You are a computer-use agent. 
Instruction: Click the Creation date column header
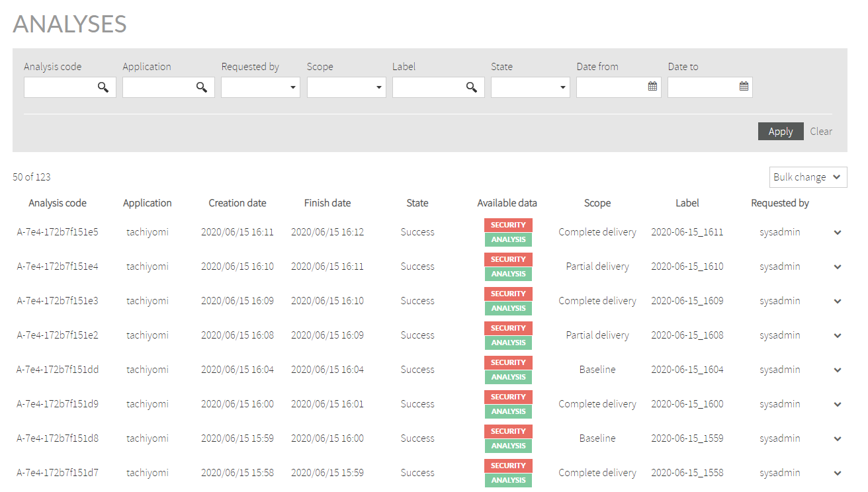pyautogui.click(x=237, y=203)
